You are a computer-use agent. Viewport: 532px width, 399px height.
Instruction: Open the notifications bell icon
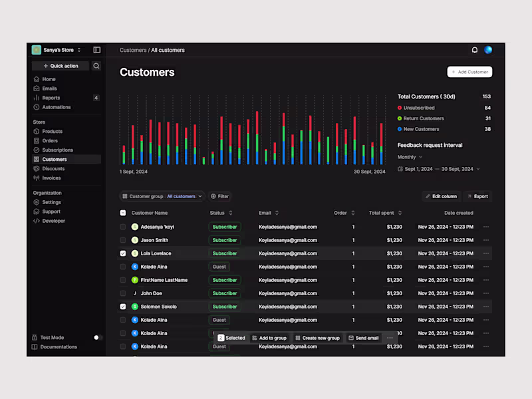(x=475, y=50)
